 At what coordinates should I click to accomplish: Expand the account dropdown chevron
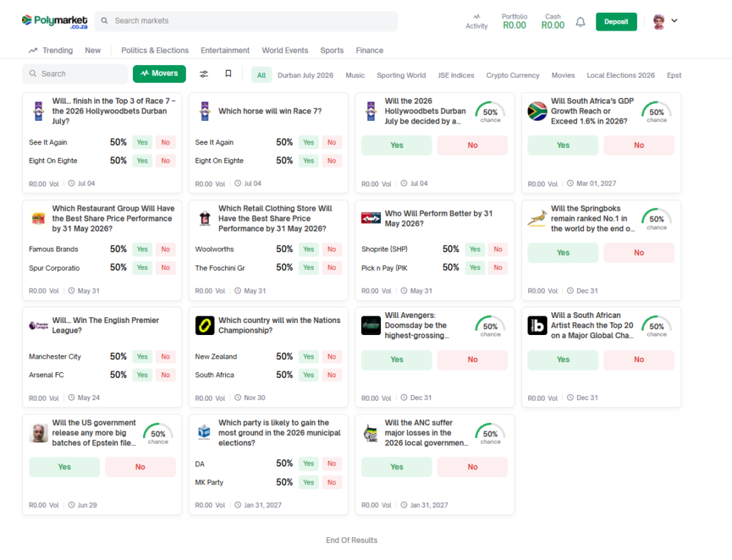tap(674, 21)
